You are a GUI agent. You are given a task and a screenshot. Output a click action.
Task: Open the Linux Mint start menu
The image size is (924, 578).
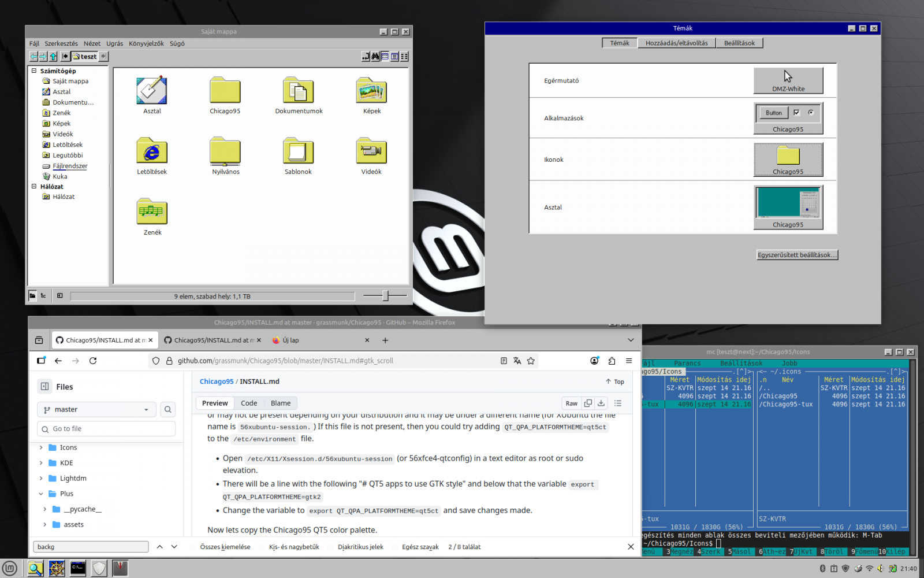pos(9,569)
